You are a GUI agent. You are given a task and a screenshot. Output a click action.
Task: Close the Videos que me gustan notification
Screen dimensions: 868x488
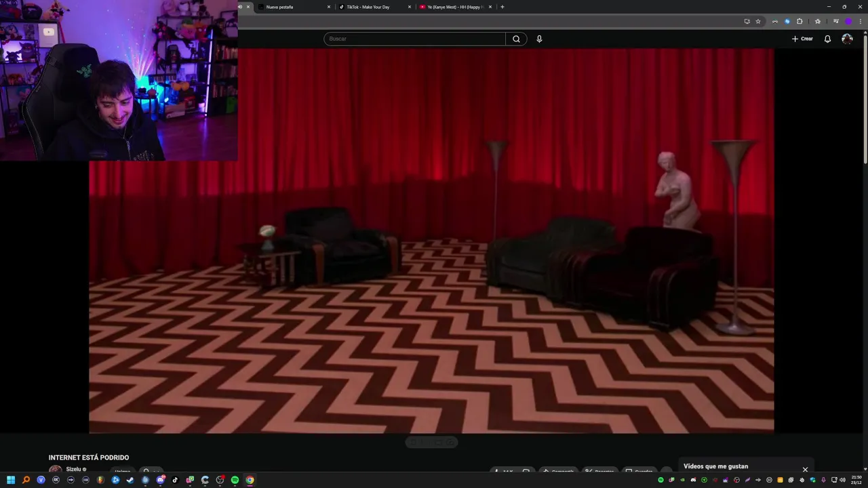point(805,469)
